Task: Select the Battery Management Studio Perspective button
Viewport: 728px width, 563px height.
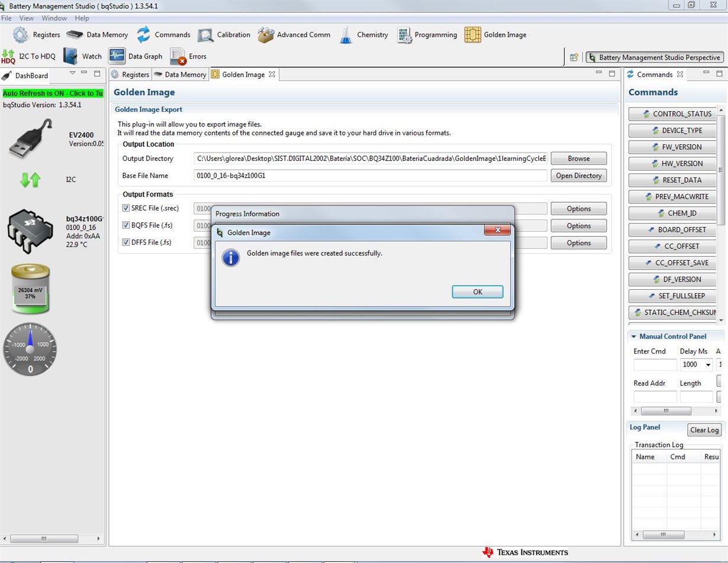Action: click(655, 57)
